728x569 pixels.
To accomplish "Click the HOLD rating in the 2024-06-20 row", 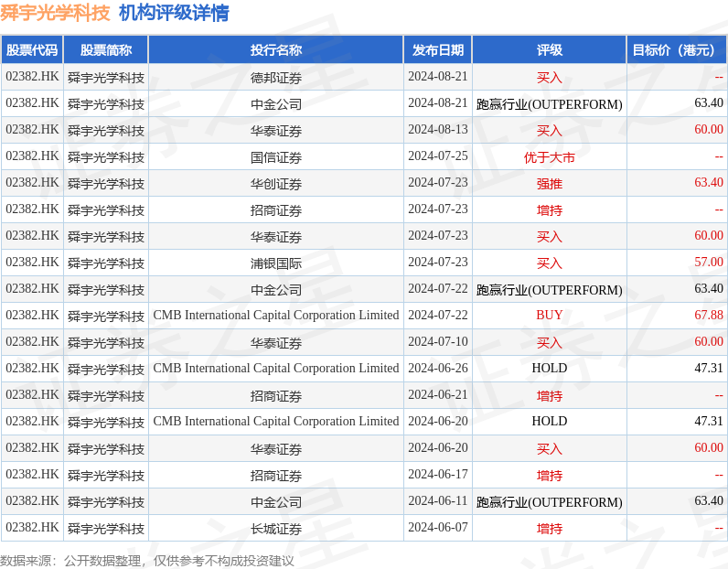I will pos(550,421).
